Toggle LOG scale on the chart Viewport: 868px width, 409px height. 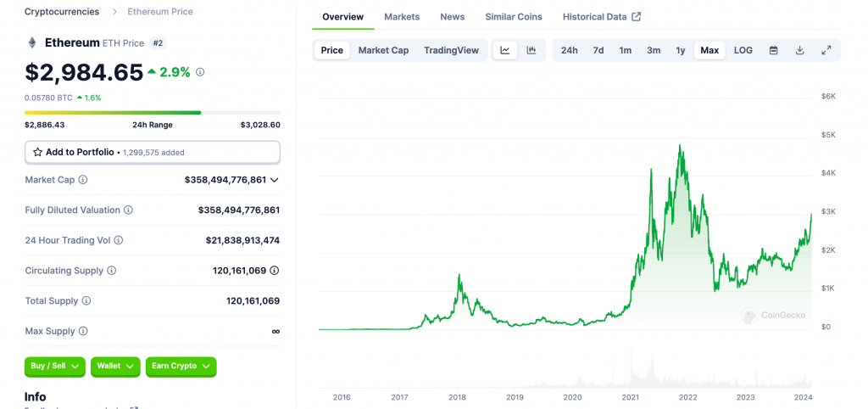[743, 50]
